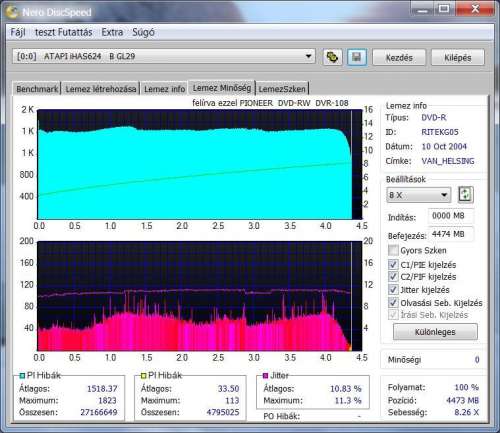Click the floppy disk save icon

(357, 57)
